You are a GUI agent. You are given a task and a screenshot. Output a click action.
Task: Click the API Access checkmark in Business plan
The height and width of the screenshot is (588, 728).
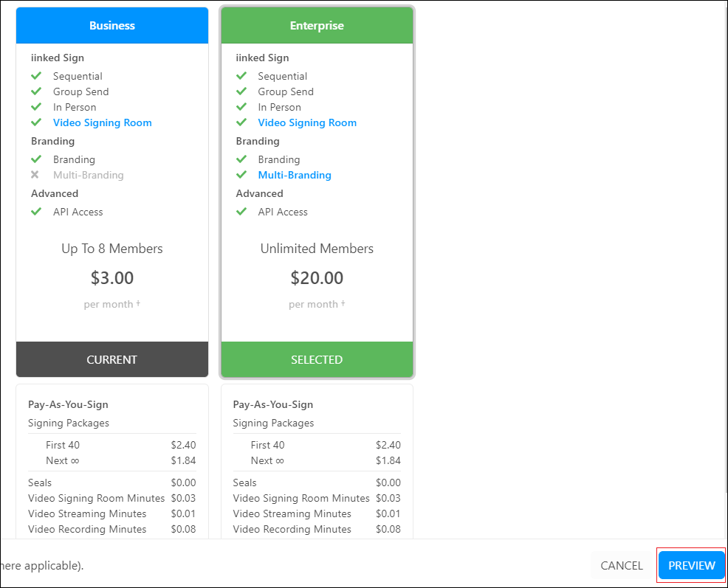[x=36, y=212]
